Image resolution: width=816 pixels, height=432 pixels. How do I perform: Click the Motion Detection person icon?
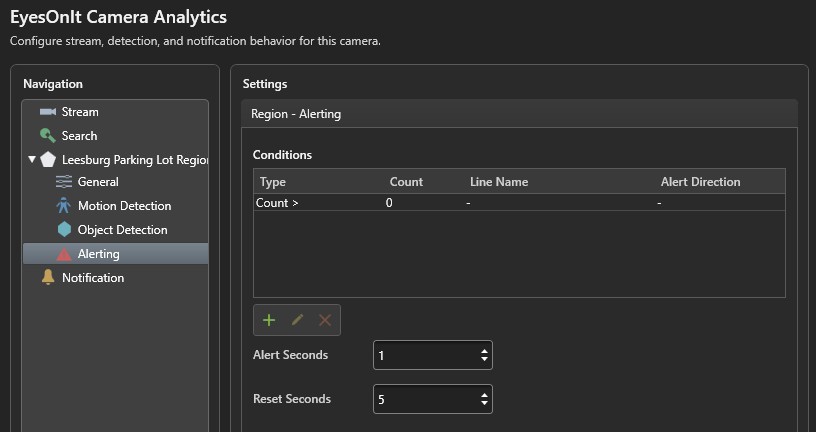click(x=63, y=206)
